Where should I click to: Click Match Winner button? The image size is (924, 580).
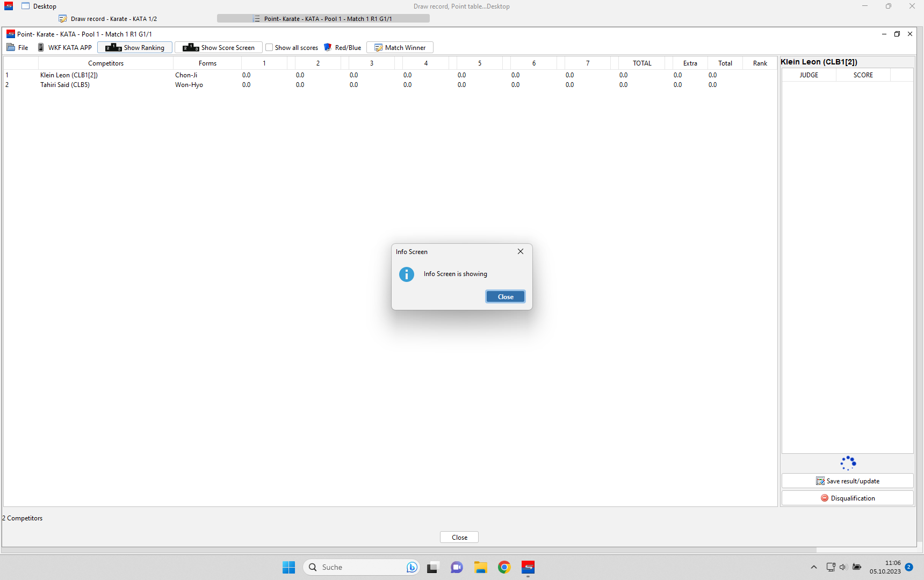[400, 47]
